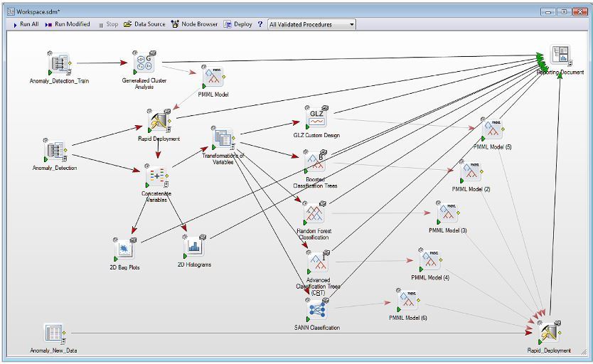This screenshot has height=364, width=593.
Task: Select the Random Forest Classification node
Action: point(314,214)
